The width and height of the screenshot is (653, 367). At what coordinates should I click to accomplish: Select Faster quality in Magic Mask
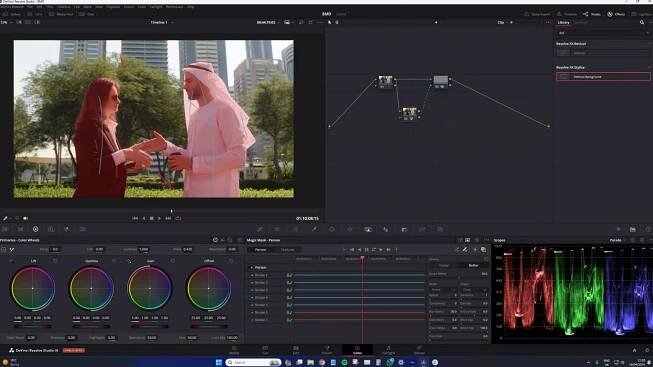[x=444, y=265]
